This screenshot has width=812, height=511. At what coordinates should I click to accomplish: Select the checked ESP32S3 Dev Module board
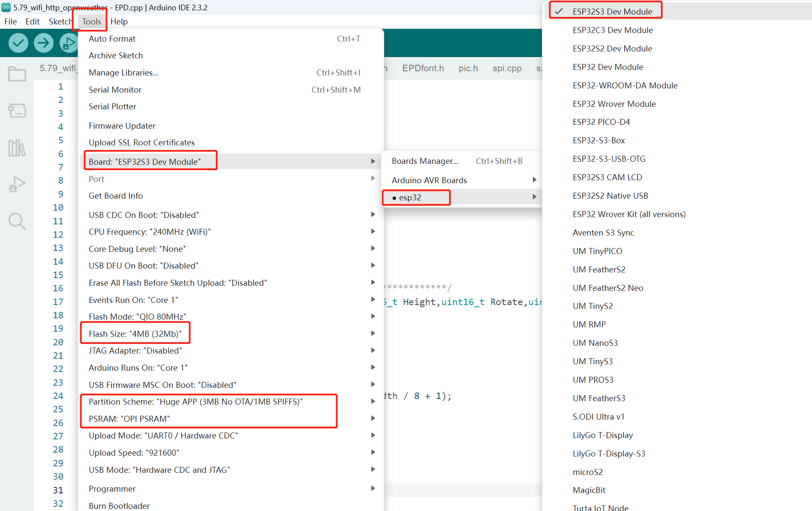coord(677,12)
